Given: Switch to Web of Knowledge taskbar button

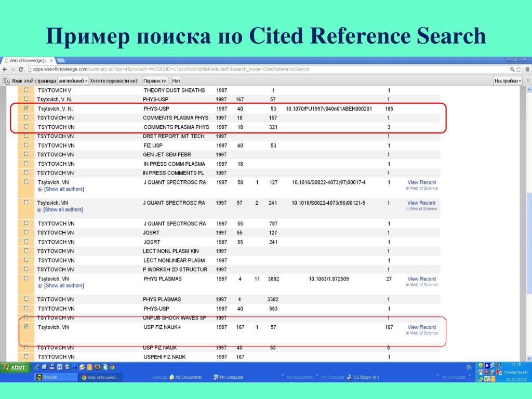Looking at the screenshot, I should (x=100, y=377).
